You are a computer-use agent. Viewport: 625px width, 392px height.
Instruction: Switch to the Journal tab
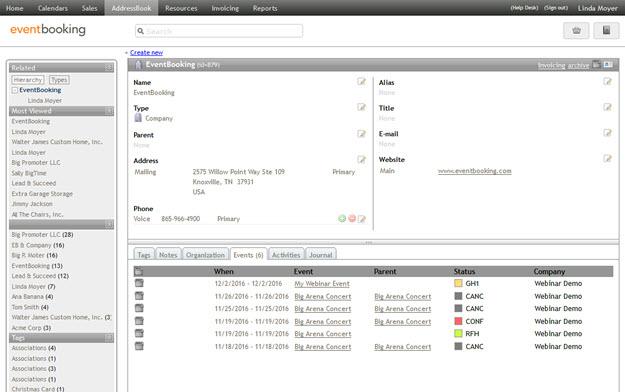[320, 254]
